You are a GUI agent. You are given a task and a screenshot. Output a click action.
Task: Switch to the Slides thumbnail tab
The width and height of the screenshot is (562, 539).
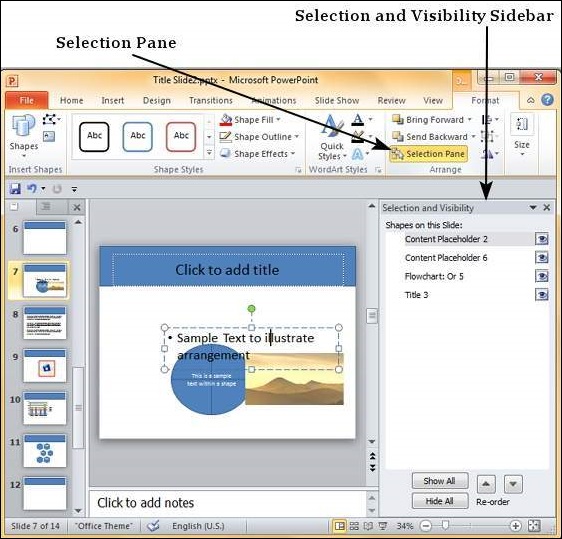[14, 207]
